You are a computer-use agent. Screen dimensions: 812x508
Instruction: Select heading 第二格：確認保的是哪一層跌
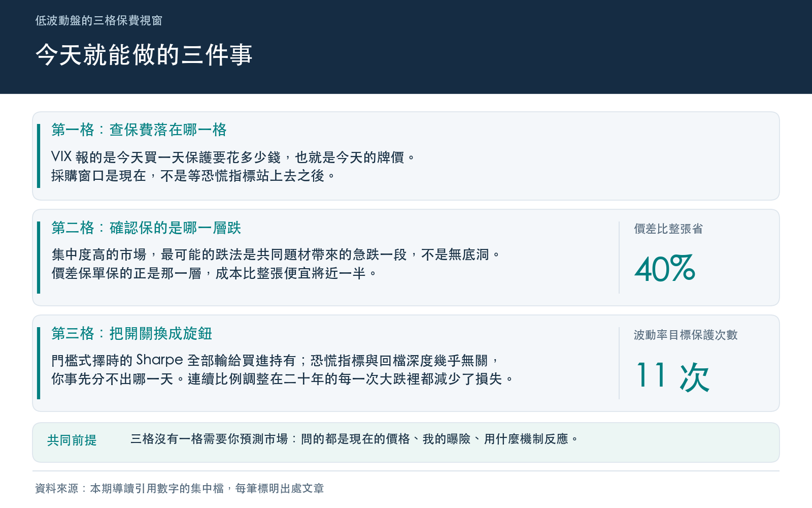(x=146, y=228)
